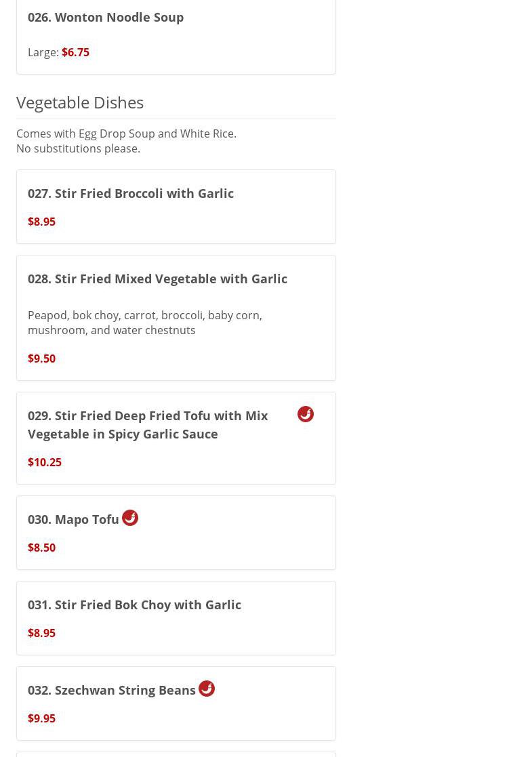Click the Peapod, bok choy ingredients description
The image size is (532, 757).
click(145, 323)
